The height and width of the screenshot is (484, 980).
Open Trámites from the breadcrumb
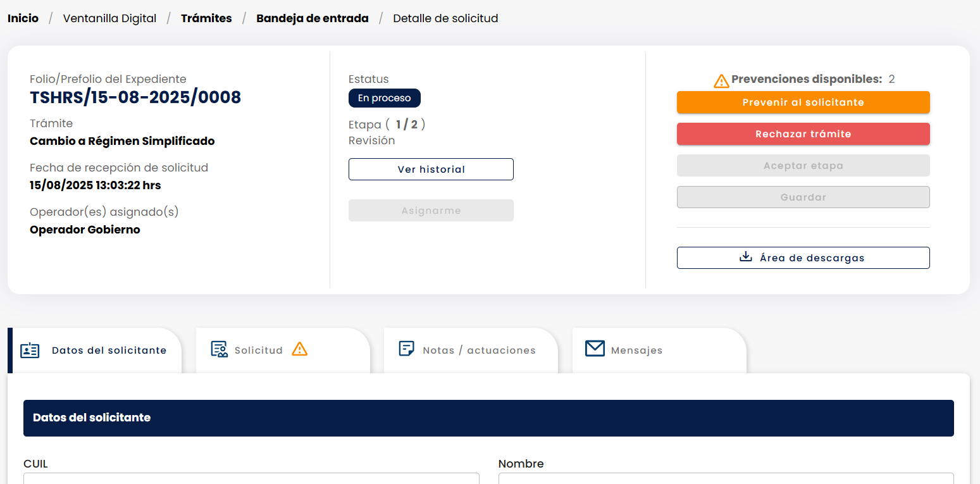click(x=206, y=18)
